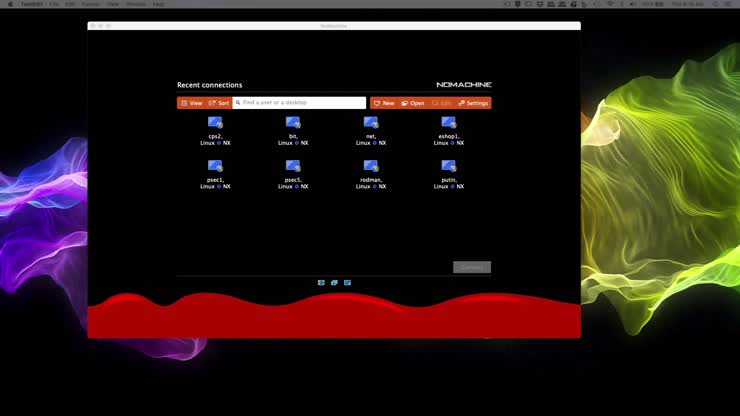Click the NoMachine logo

(464, 85)
